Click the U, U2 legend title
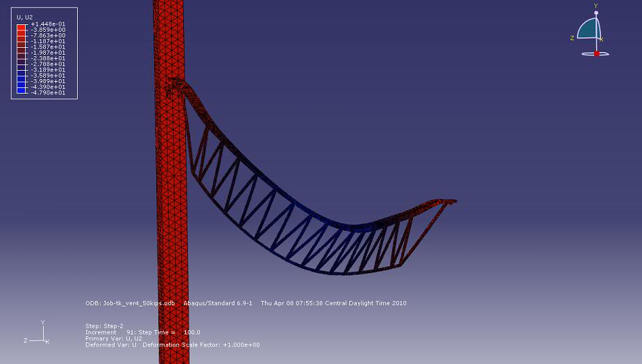Viewport: 642px width, 364px height. (25, 17)
